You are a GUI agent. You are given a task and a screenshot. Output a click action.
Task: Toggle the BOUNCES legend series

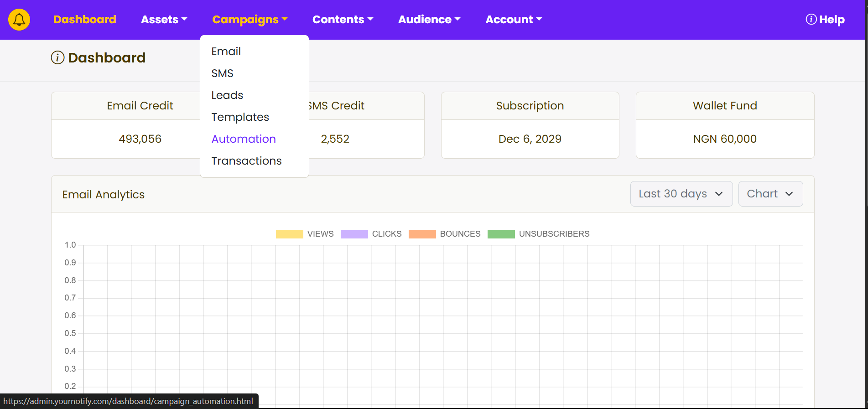444,234
